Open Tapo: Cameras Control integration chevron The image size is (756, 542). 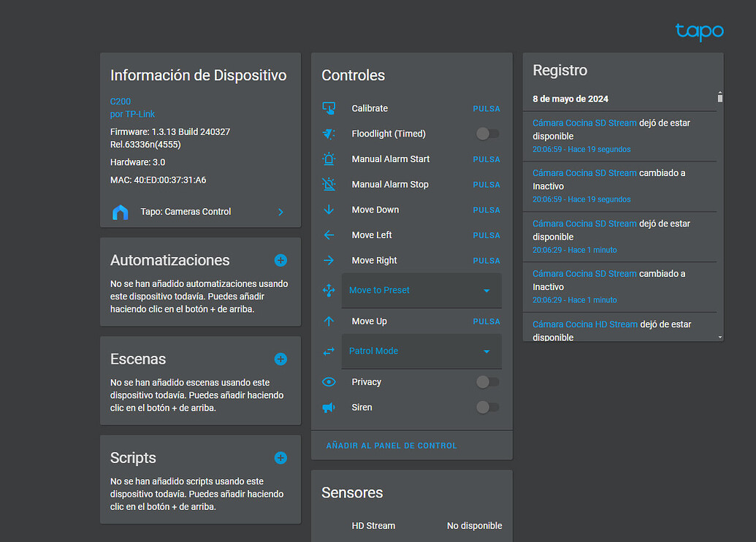(280, 212)
